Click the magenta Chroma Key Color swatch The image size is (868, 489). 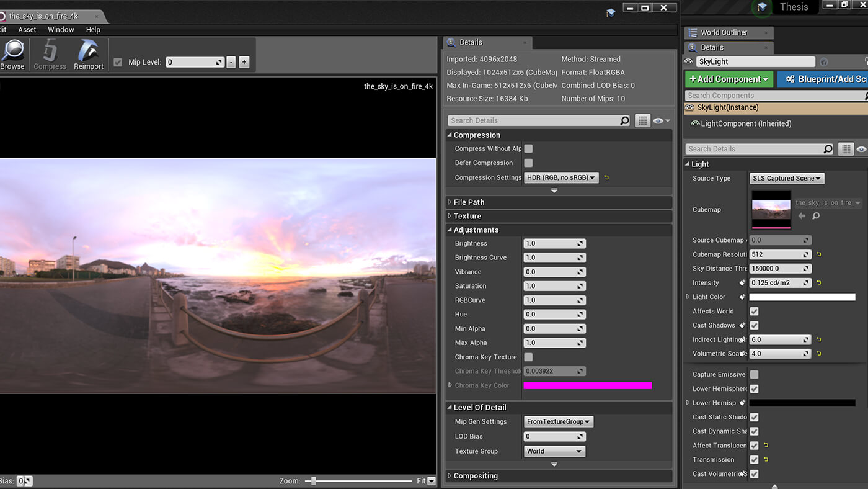587,385
